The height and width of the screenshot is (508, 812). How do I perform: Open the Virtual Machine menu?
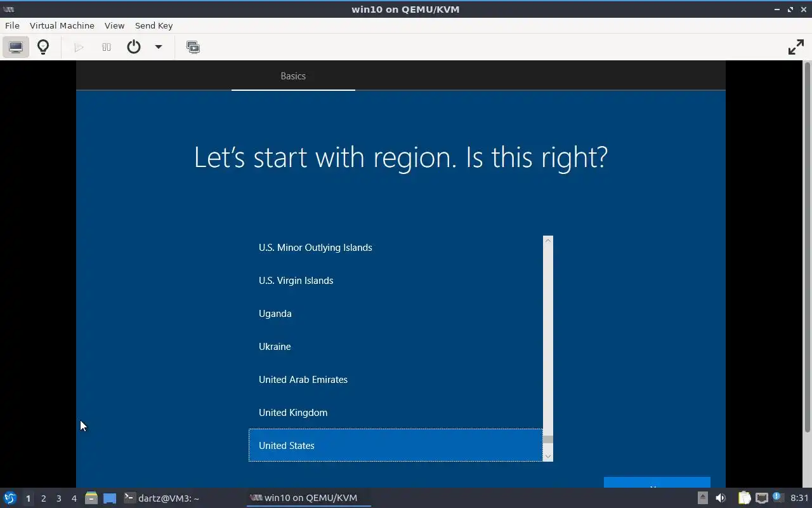click(62, 25)
